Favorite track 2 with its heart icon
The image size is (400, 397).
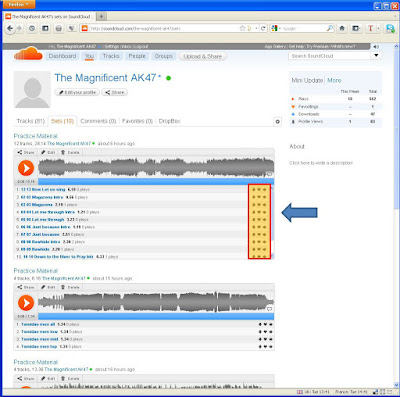(259, 197)
